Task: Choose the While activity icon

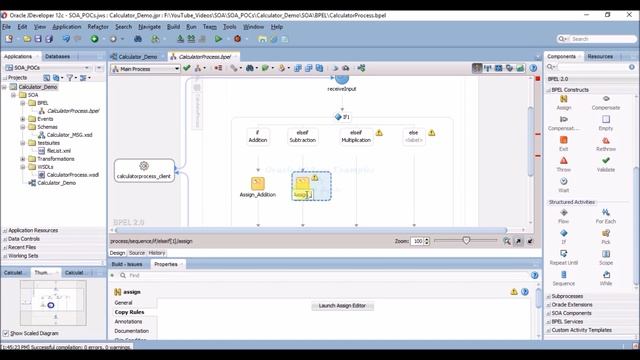Action: (606, 275)
